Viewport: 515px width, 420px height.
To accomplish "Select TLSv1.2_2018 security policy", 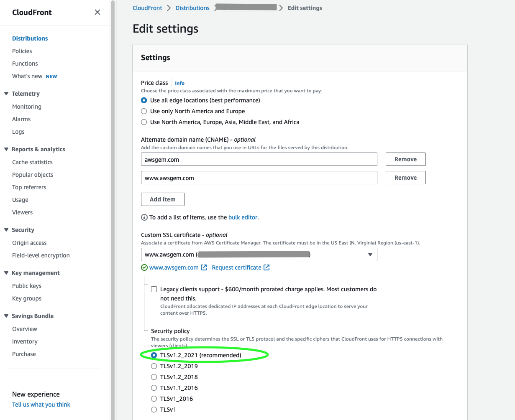I will click(154, 377).
